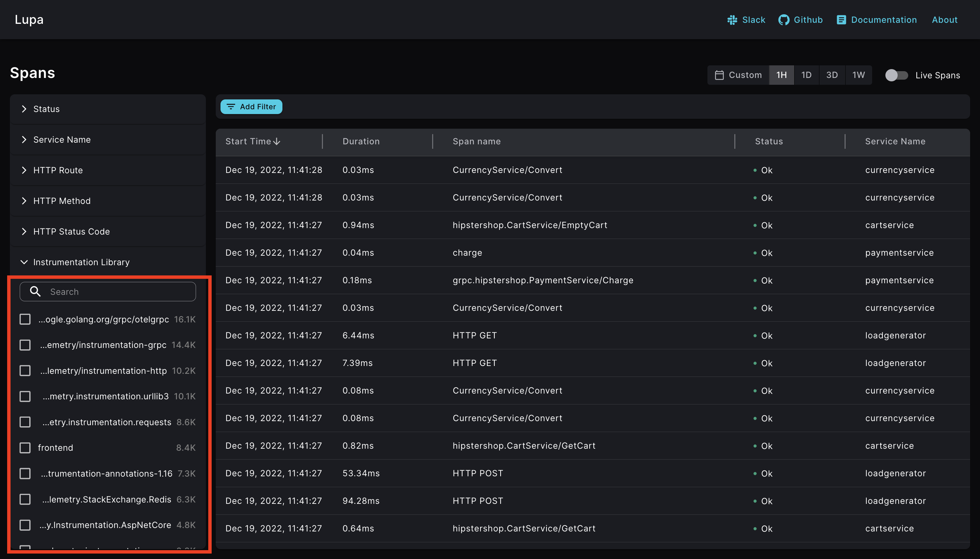Check the frontend instrumentation library checkbox

coord(25,447)
